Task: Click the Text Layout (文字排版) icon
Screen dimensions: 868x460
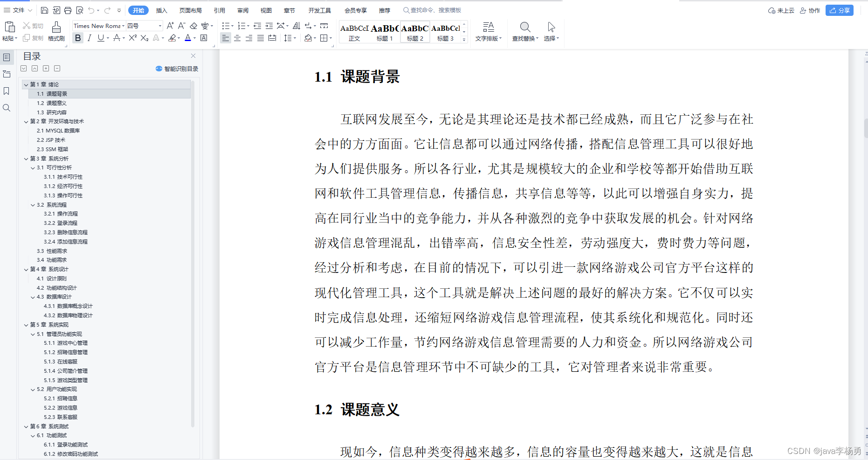Action: 488,27
